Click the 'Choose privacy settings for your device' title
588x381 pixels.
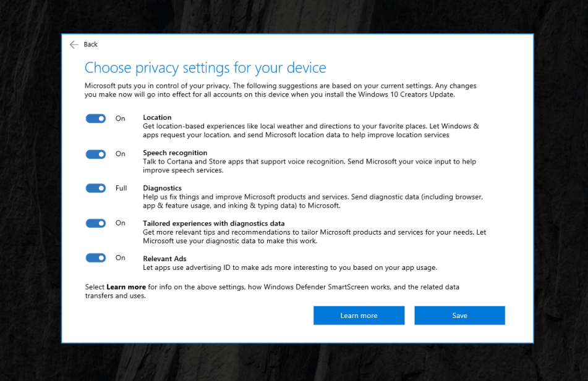pos(205,67)
